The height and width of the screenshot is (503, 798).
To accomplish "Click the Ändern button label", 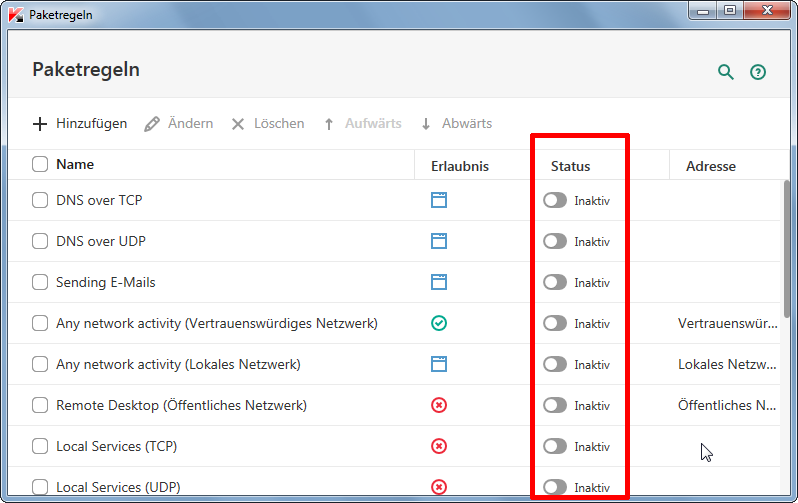I will 190,123.
